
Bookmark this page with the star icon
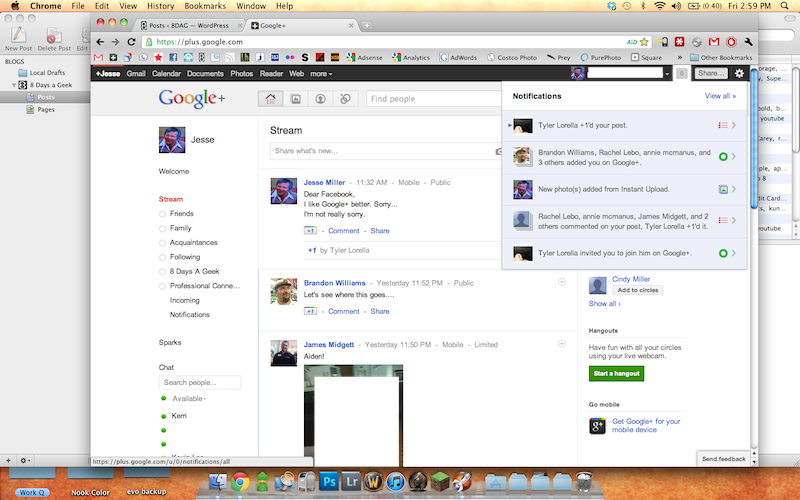click(644, 42)
